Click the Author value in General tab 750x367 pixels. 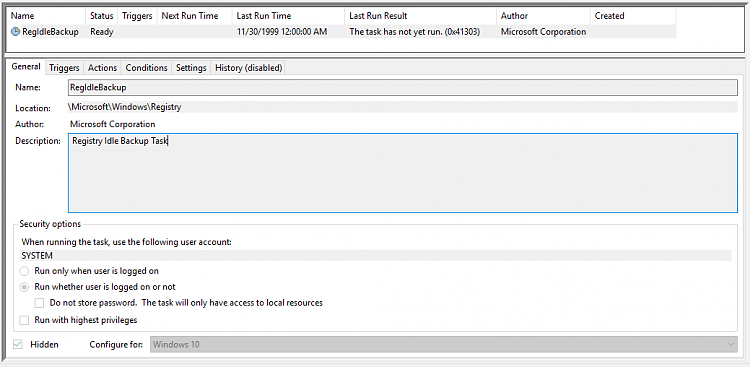[x=113, y=124]
